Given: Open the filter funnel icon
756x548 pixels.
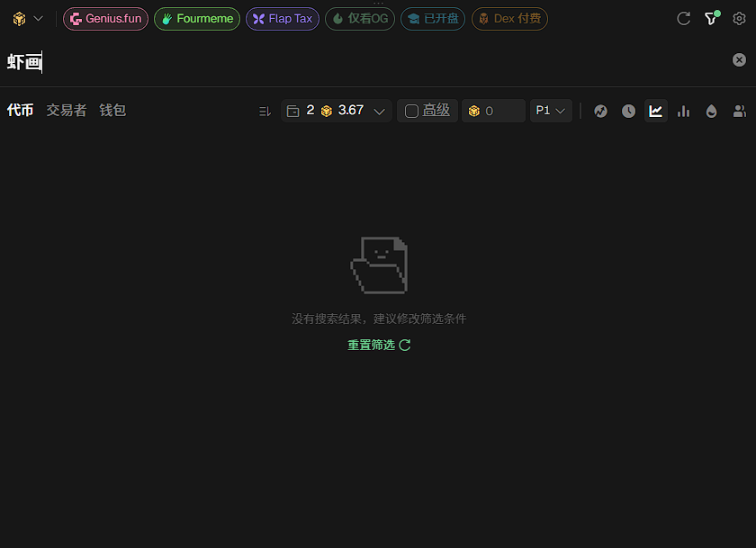Looking at the screenshot, I should tap(711, 18).
